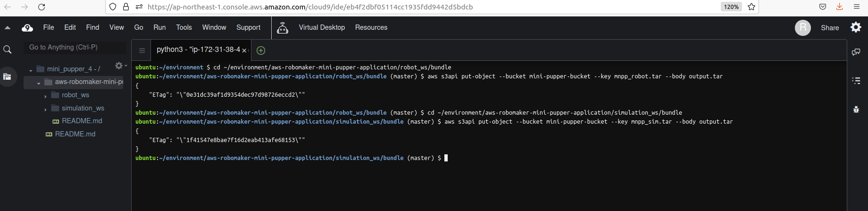Expand the simulation_ws folder arrow
Viewport: 868px width, 211px height.
coord(45,110)
